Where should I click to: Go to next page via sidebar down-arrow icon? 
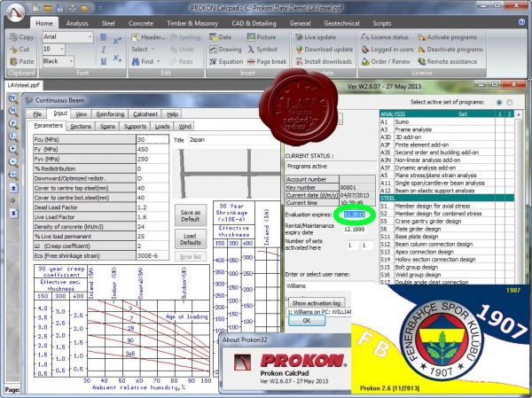coord(13,213)
